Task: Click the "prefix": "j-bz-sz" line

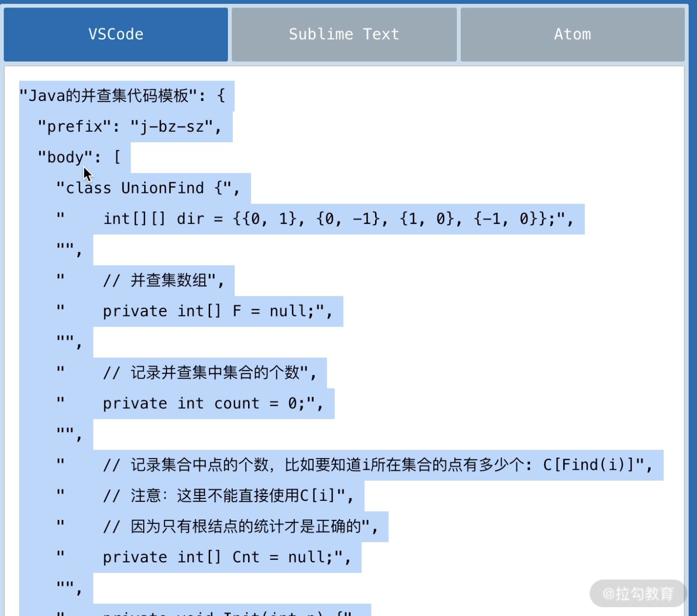Action: pos(129,126)
